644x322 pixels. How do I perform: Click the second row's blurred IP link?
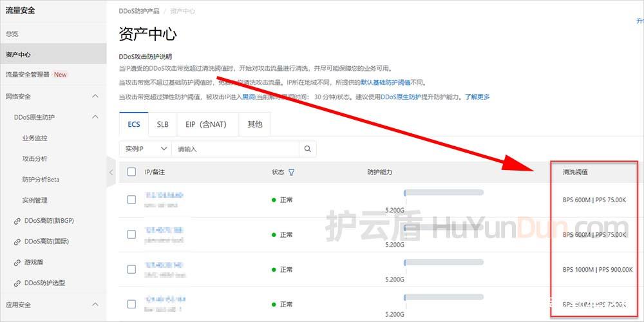point(164,230)
